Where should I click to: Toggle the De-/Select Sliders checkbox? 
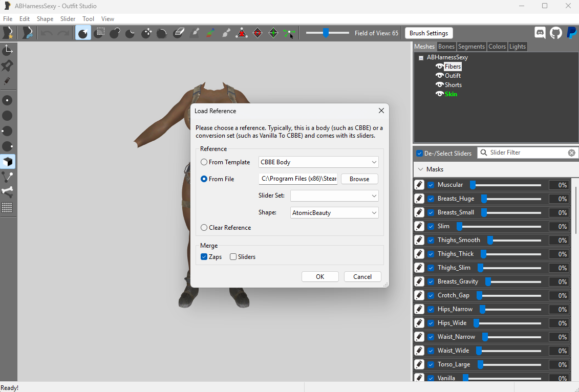419,153
